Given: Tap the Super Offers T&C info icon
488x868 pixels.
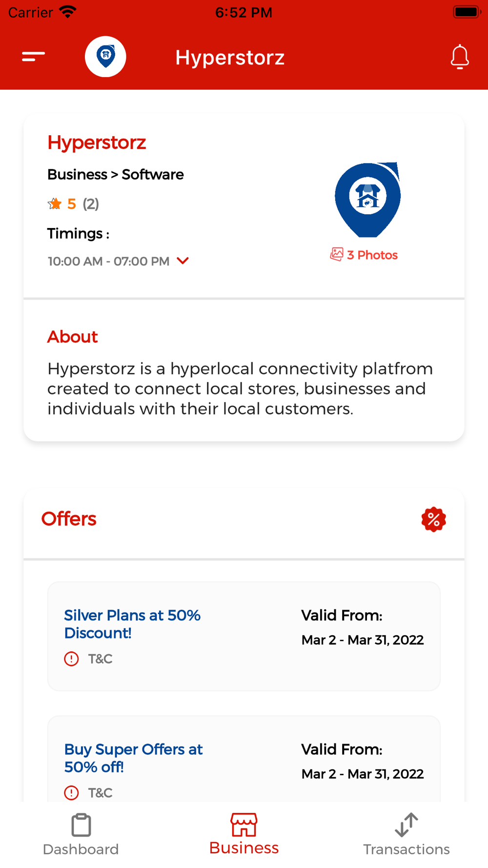Looking at the screenshot, I should 71,792.
